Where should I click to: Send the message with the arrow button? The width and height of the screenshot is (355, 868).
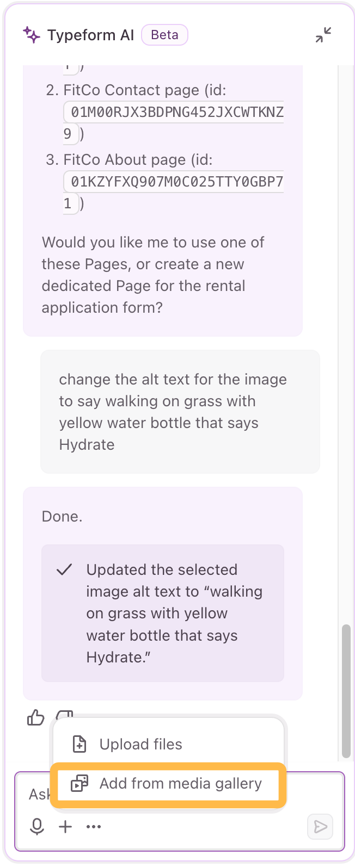tap(321, 827)
